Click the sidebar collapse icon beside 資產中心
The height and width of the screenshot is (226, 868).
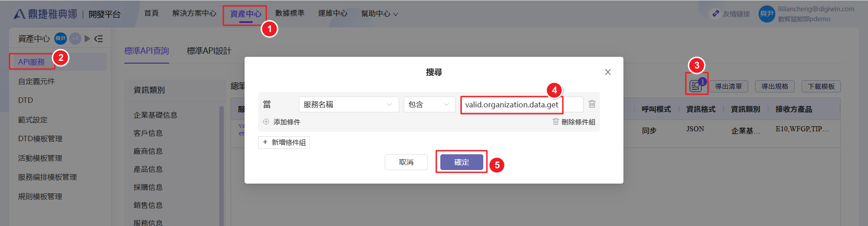click(99, 39)
